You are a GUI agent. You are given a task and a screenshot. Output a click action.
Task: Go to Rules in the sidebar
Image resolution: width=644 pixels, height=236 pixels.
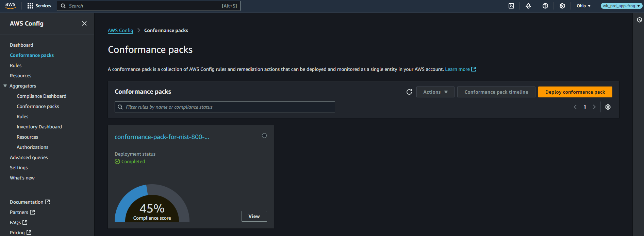coord(16,65)
